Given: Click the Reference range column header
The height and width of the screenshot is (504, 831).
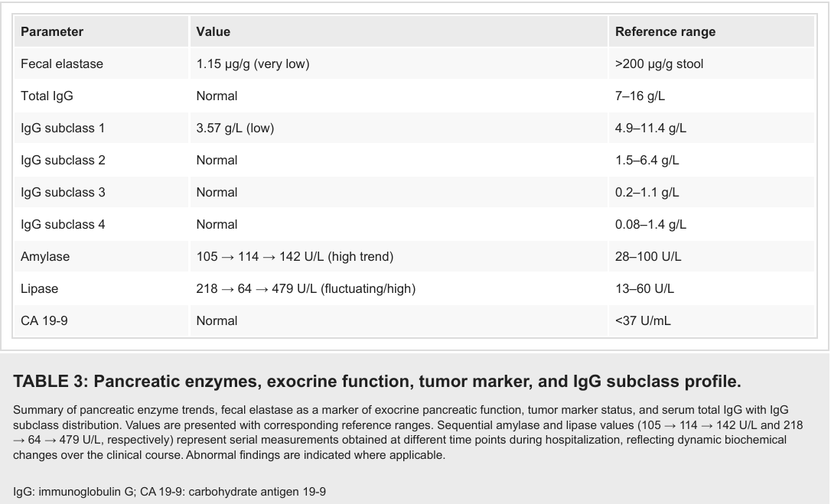Looking at the screenshot, I should pos(665,32).
